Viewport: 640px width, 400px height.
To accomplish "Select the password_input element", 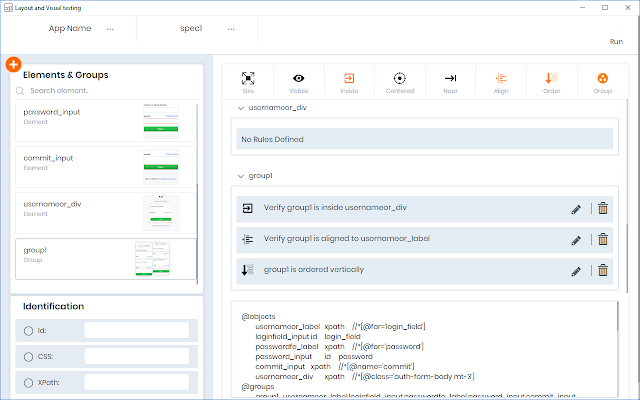I will point(106,123).
